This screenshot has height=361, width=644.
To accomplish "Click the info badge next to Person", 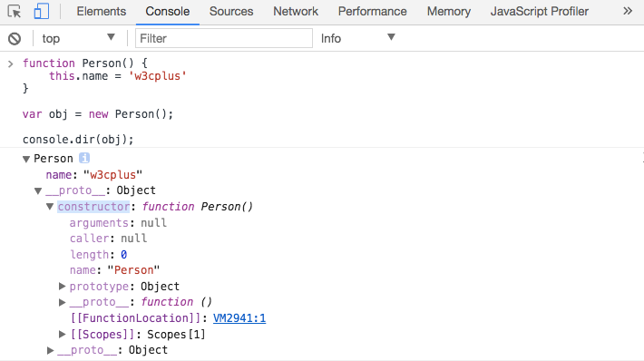I will pyautogui.click(x=84, y=158).
